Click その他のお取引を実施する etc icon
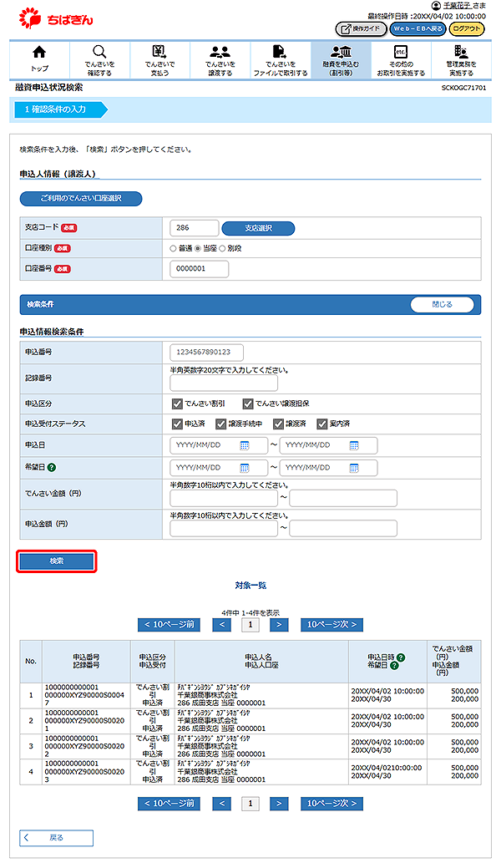Viewport: 501px width, 868px height. pos(400,52)
